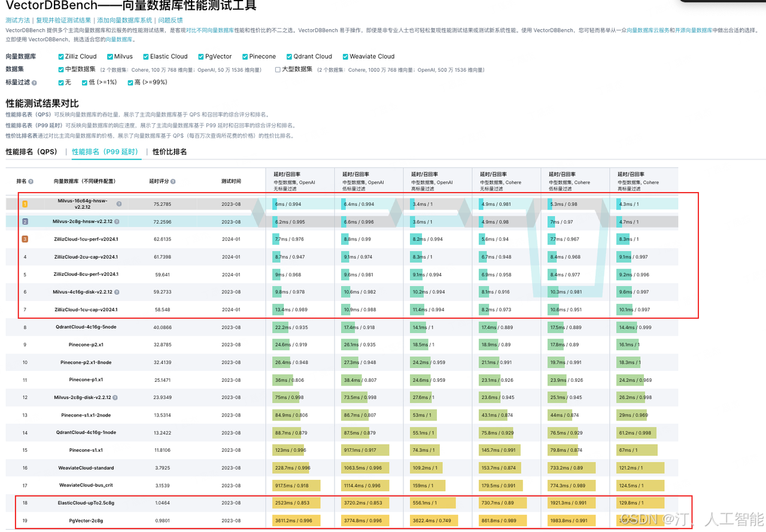Click the Pinecone-p2.x1-8node row name
Image resolution: width=766 pixels, height=532 pixels.
coord(86,363)
